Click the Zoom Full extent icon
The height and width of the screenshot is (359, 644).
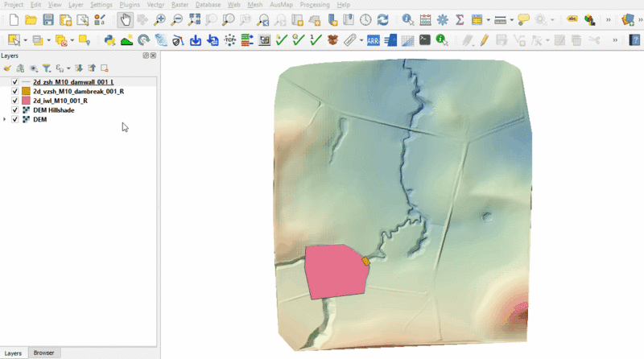[194, 19]
